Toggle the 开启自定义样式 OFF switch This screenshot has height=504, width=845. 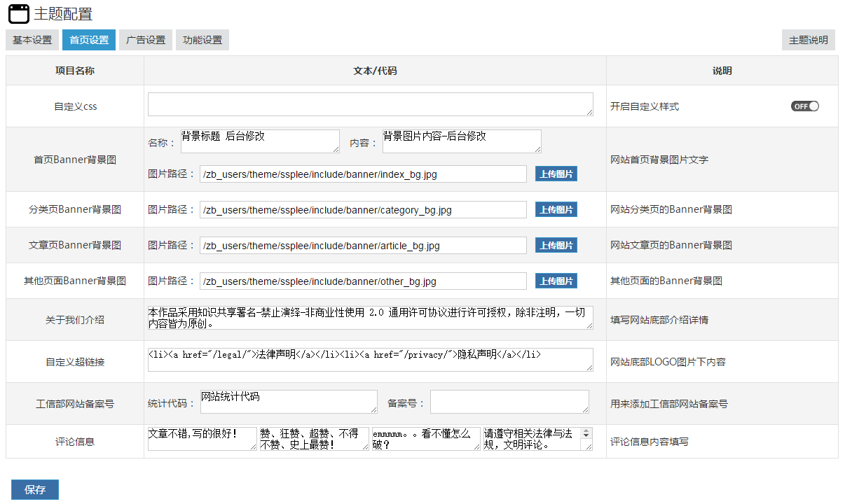click(805, 106)
